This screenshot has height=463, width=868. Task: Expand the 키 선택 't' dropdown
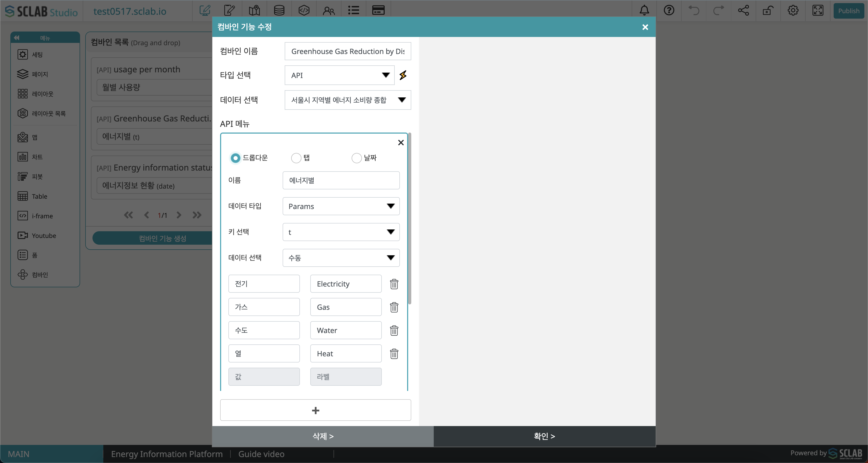(x=341, y=232)
